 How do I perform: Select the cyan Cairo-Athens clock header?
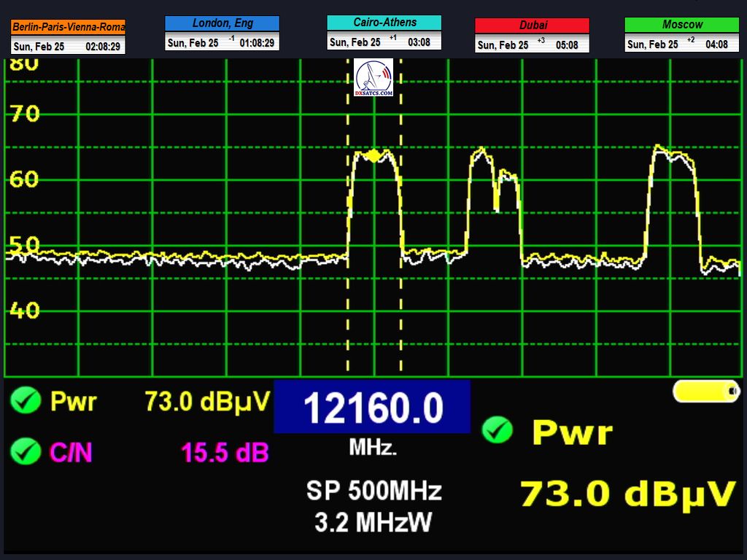tap(384, 23)
